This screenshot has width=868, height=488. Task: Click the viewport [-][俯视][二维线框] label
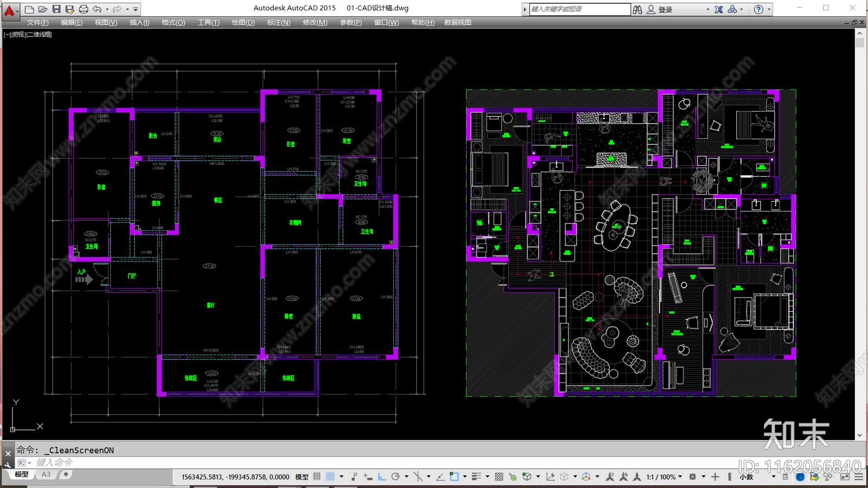(28, 34)
